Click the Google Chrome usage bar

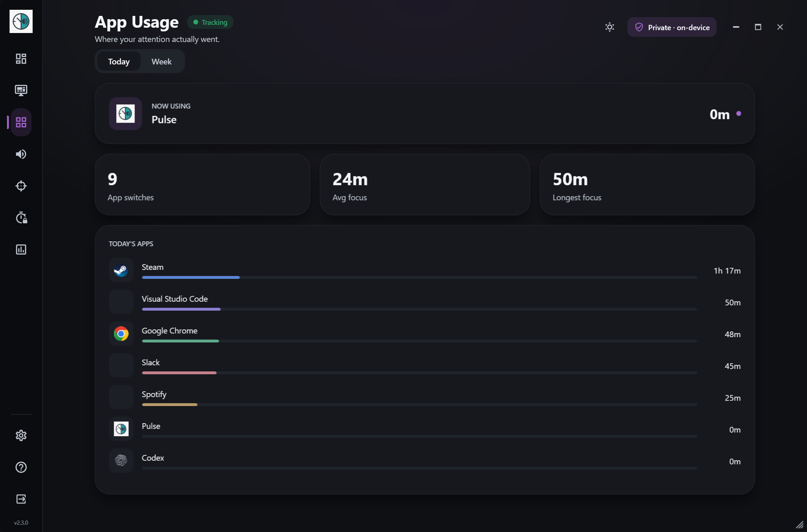tap(419, 341)
